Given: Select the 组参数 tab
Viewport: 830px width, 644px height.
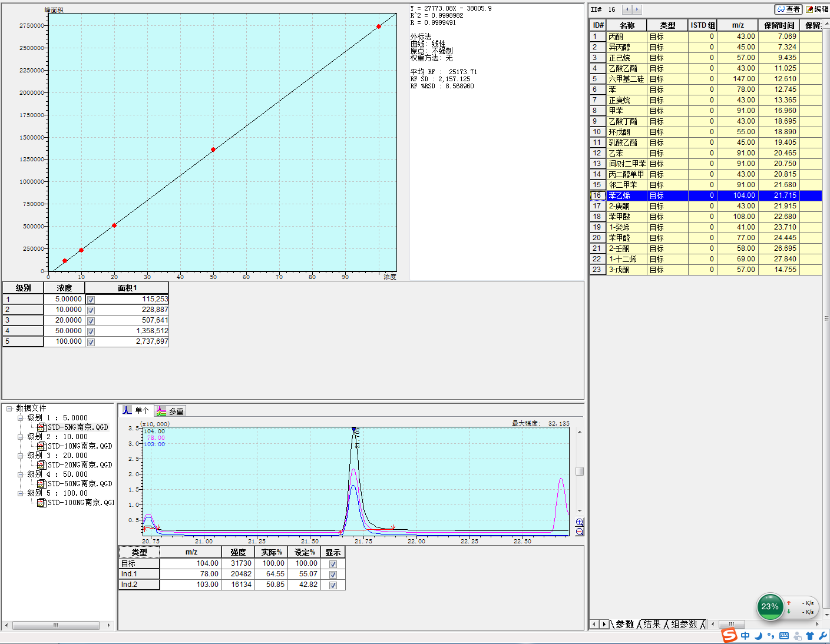Looking at the screenshot, I should [684, 624].
